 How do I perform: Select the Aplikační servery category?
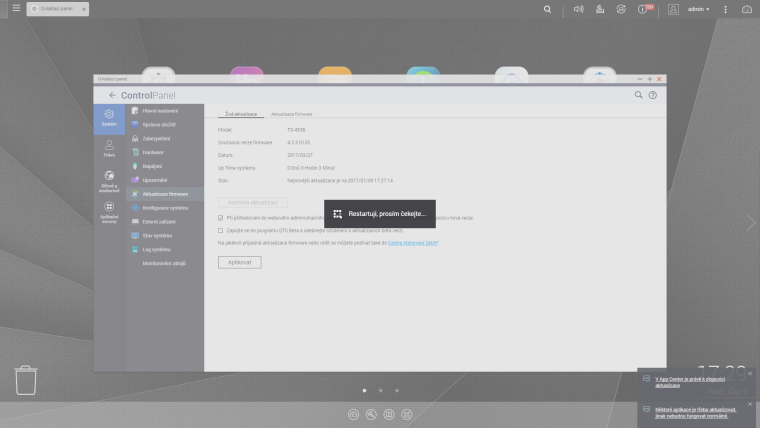pyautogui.click(x=109, y=212)
